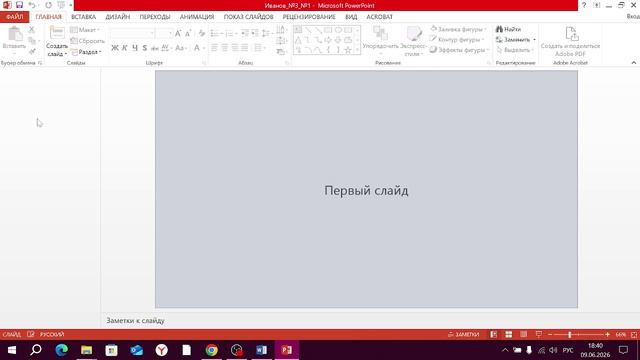Switch to the АНИМАЦИЯ tab
The height and width of the screenshot is (360, 640).
pos(197,17)
